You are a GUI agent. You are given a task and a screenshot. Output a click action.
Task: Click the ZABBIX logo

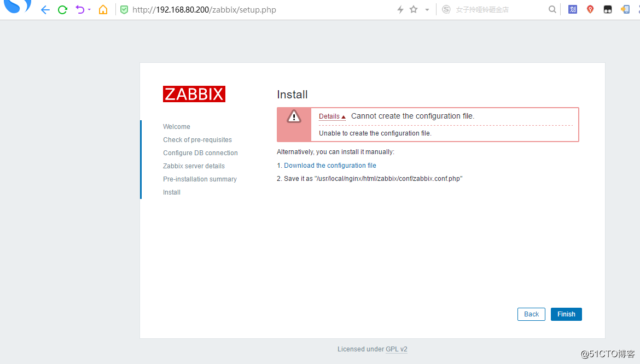coord(194,94)
